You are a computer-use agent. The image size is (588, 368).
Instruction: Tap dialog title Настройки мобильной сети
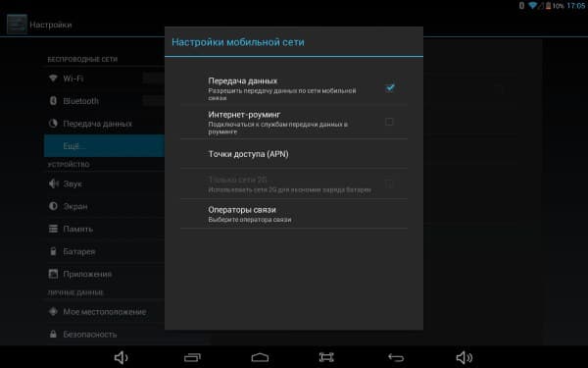238,42
